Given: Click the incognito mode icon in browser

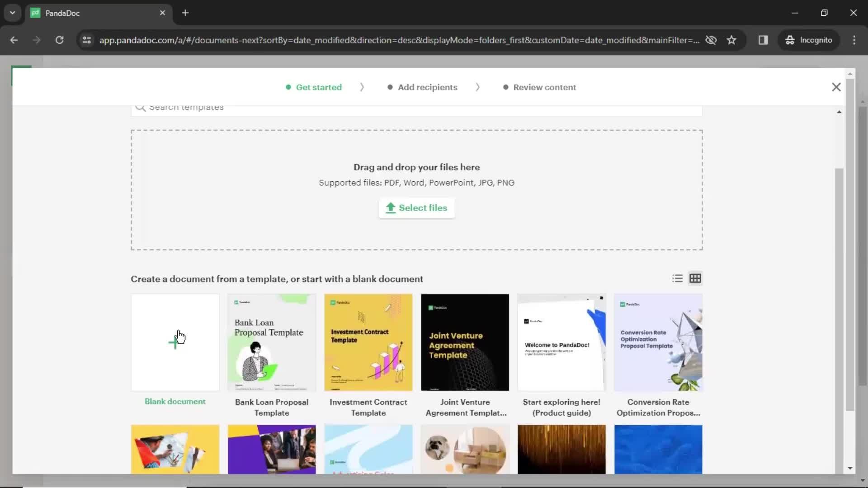Looking at the screenshot, I should (x=790, y=40).
